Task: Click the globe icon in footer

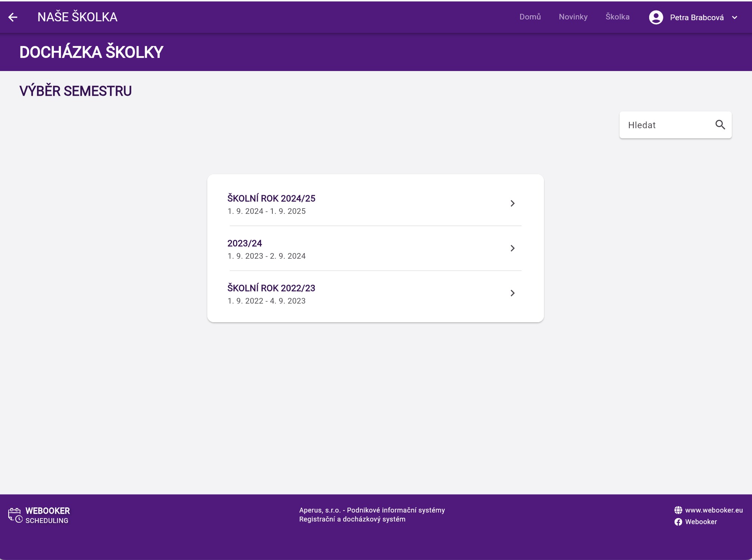Action: pyautogui.click(x=678, y=510)
